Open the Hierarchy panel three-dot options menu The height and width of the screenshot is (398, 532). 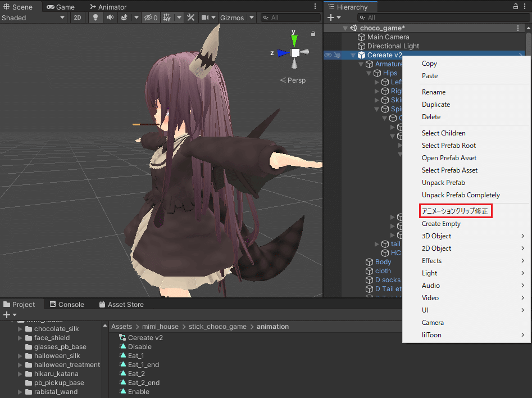point(525,6)
